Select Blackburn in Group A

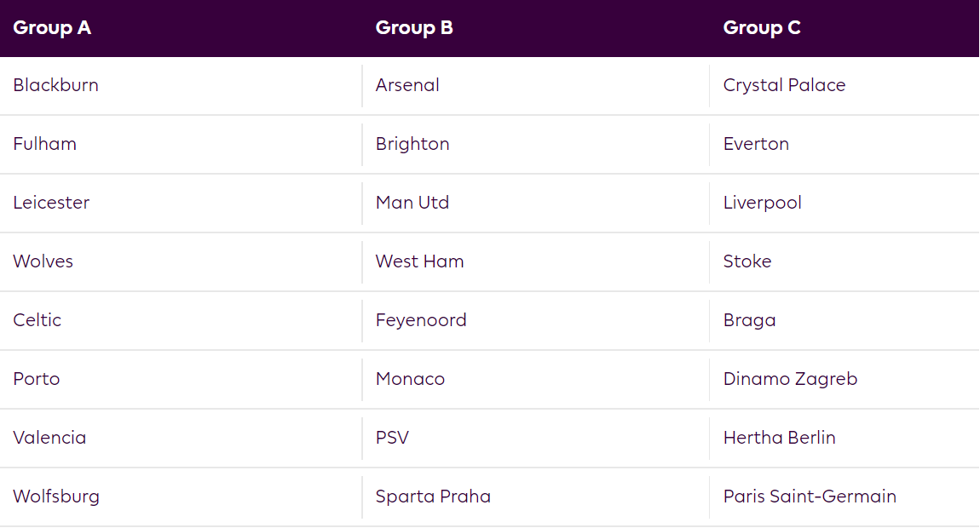pos(56,85)
